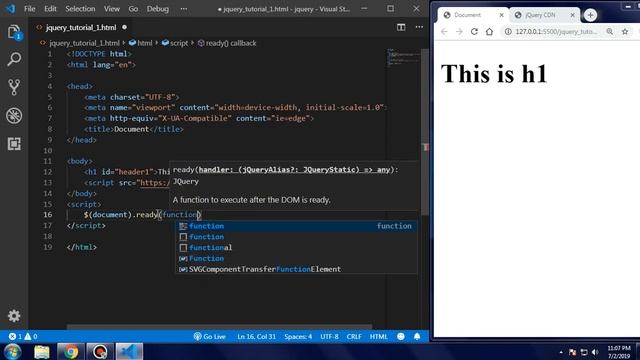Select the functional suggestion
Viewport: 640px width, 360px height.
296,247
